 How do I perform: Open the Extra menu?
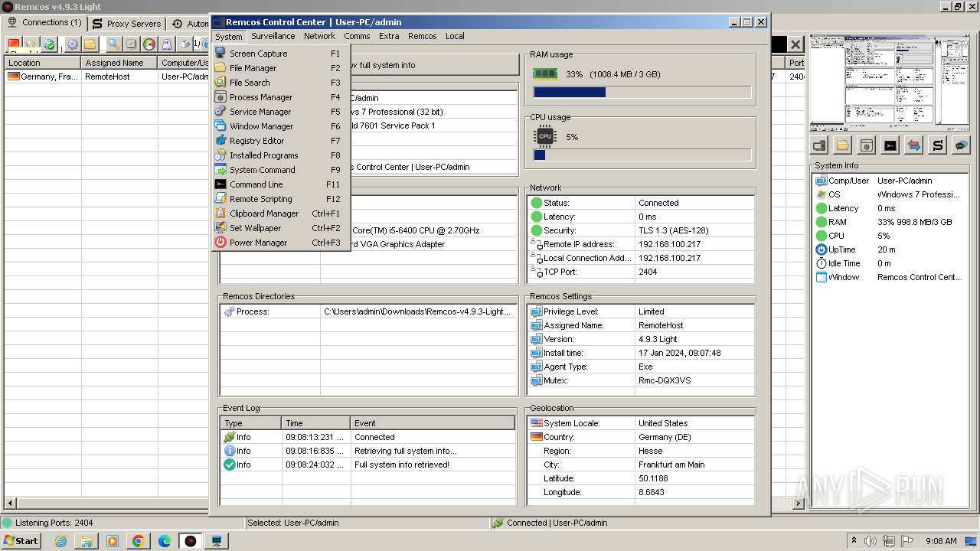pos(389,36)
